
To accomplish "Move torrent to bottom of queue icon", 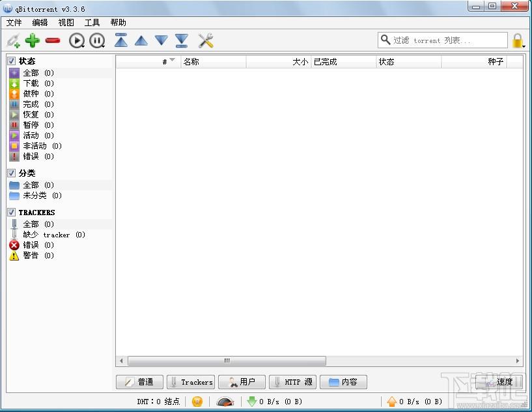I will (x=182, y=41).
